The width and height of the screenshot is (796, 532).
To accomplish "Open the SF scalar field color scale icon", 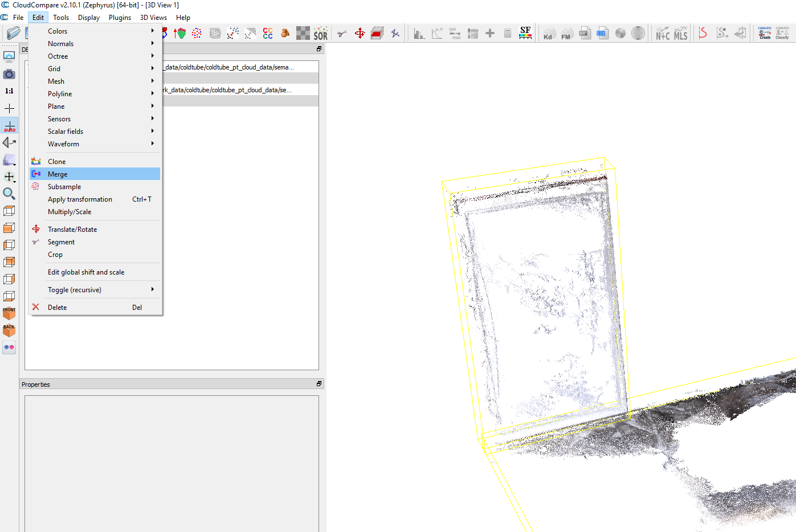I will click(525, 33).
